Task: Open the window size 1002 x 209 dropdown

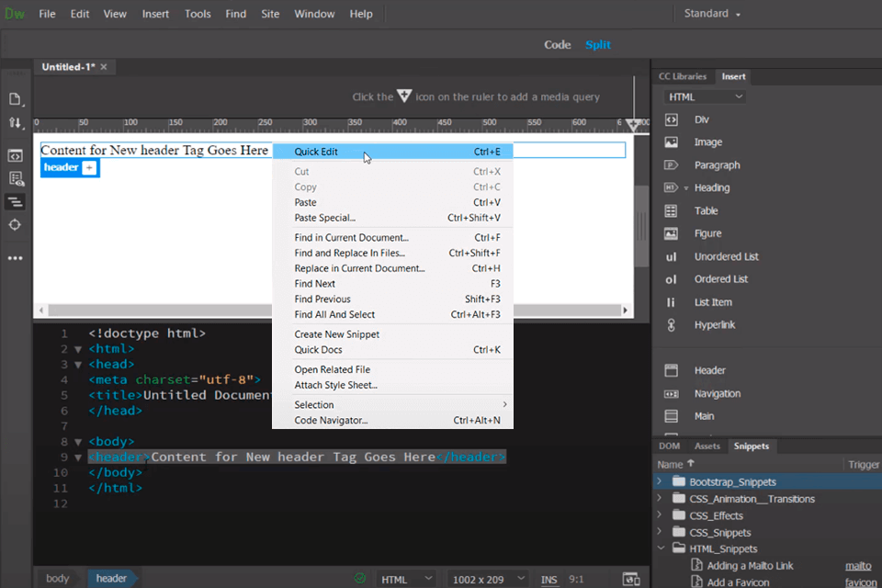Action: pyautogui.click(x=488, y=579)
